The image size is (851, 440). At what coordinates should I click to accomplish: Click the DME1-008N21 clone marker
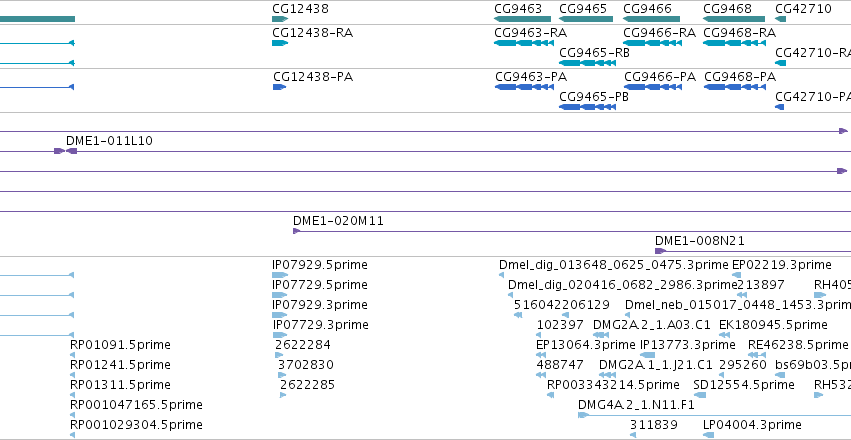(x=661, y=251)
